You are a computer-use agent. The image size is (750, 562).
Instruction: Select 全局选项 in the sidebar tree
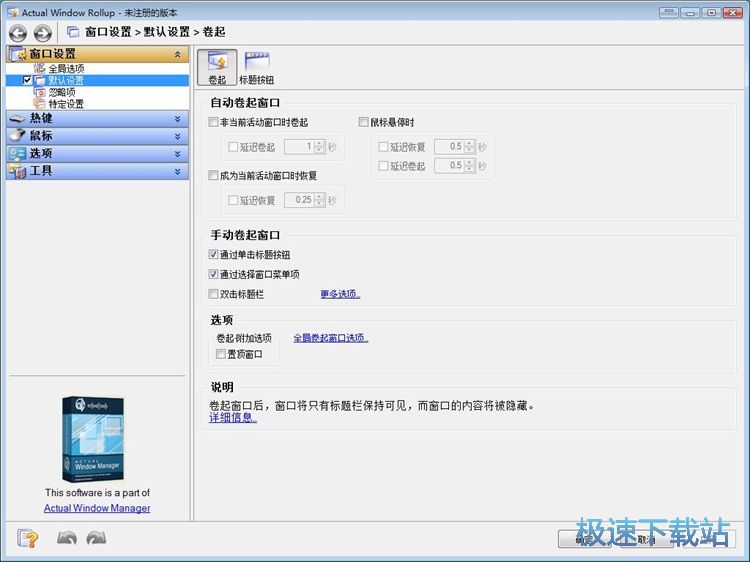66,68
